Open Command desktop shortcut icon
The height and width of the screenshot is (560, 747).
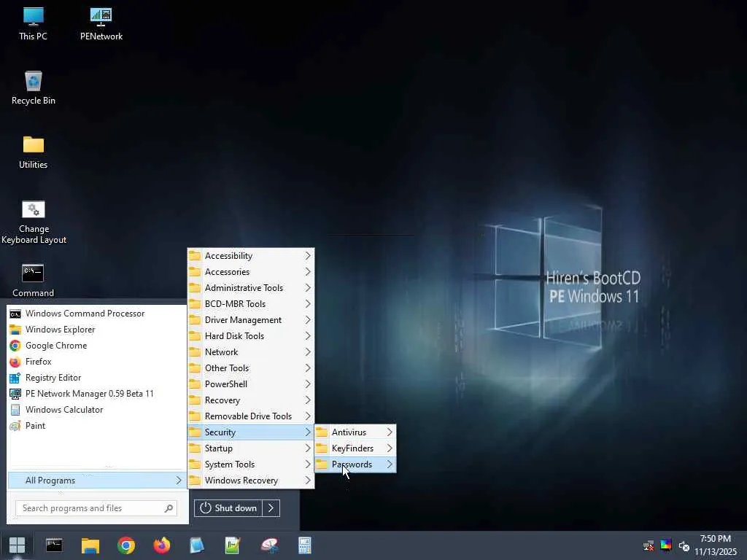[33, 281]
